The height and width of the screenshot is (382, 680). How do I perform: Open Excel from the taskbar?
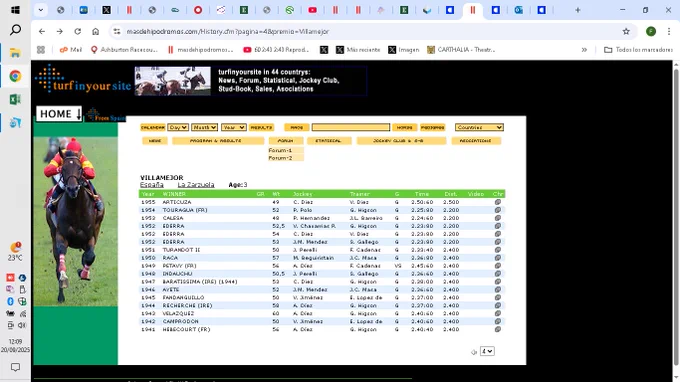(x=15, y=99)
